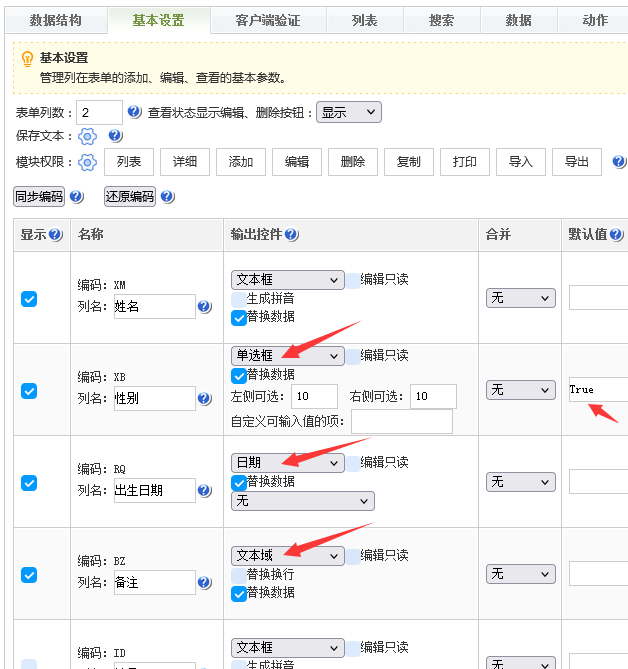
Task: Click the gear icon beside 保存文本
Action: click(87, 136)
